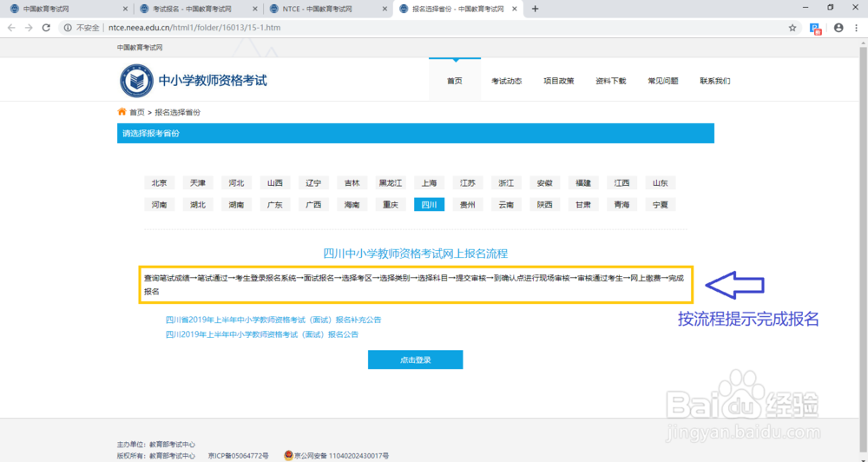Select province 上海

[x=429, y=183]
